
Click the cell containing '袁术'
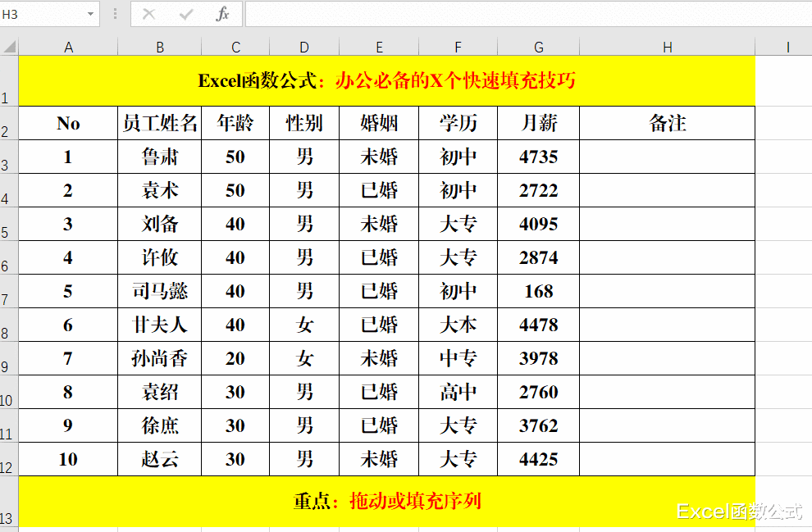coord(159,190)
